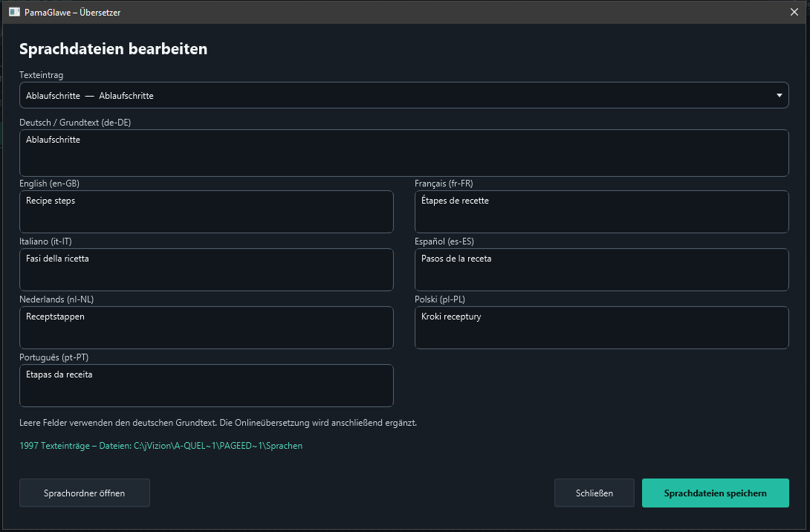Click the 'Polski (pl-PL)' label
810x532 pixels.
[440, 299]
